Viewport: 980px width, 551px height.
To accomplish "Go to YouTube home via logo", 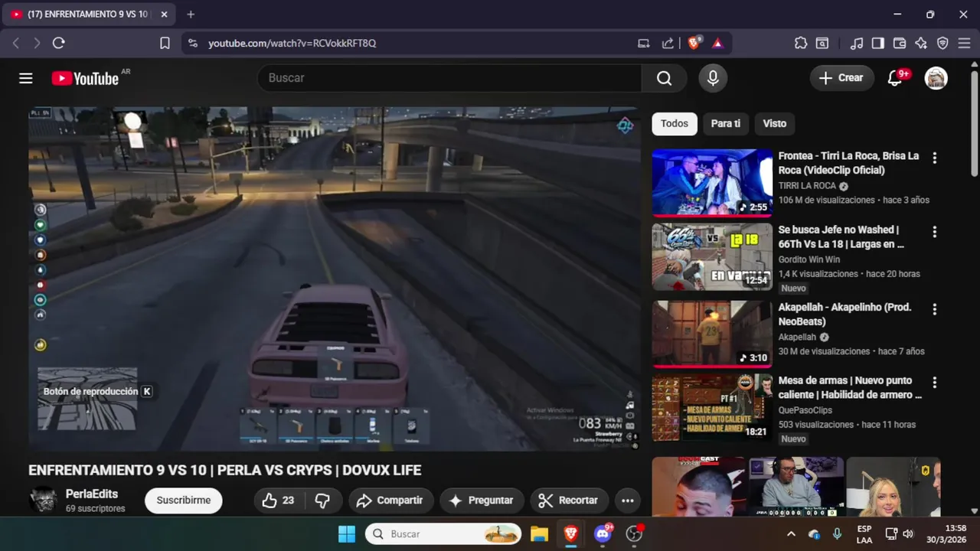I will click(x=85, y=78).
